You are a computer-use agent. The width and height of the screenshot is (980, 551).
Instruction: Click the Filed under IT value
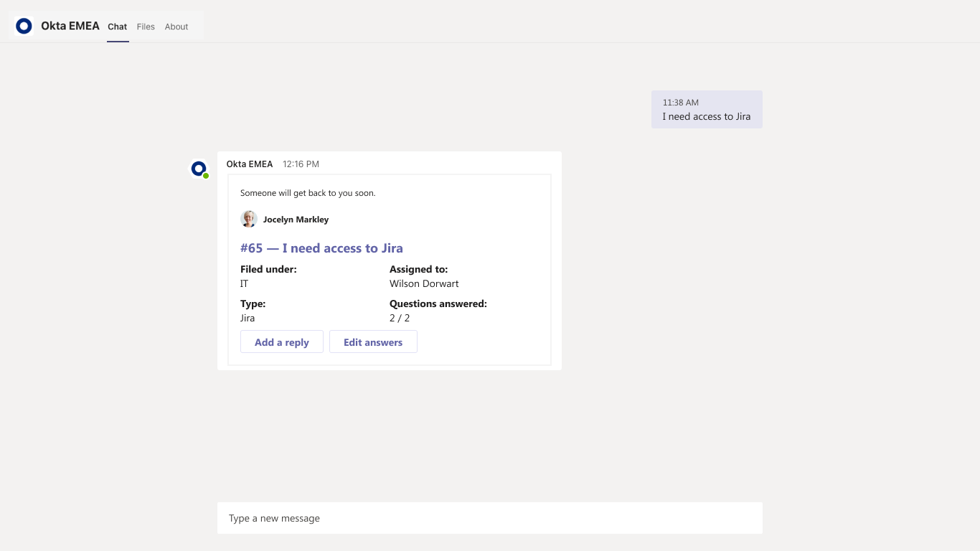(x=245, y=283)
